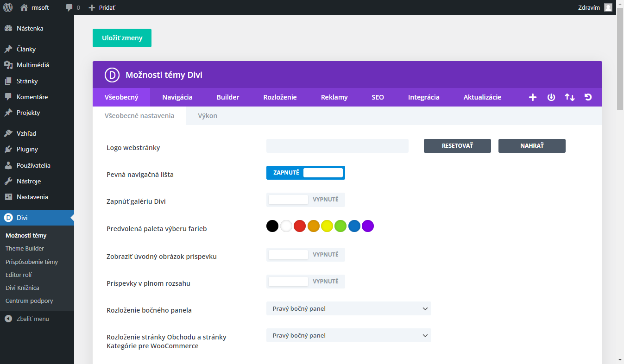Click the user avatar next to Zdravím
Image resolution: width=624 pixels, height=364 pixels.
[608, 7]
